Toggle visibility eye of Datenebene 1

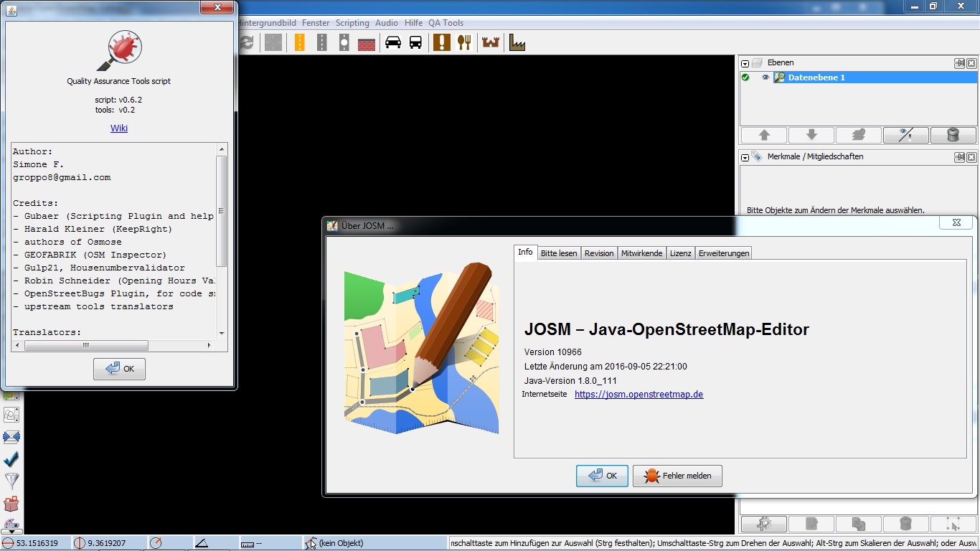point(765,77)
